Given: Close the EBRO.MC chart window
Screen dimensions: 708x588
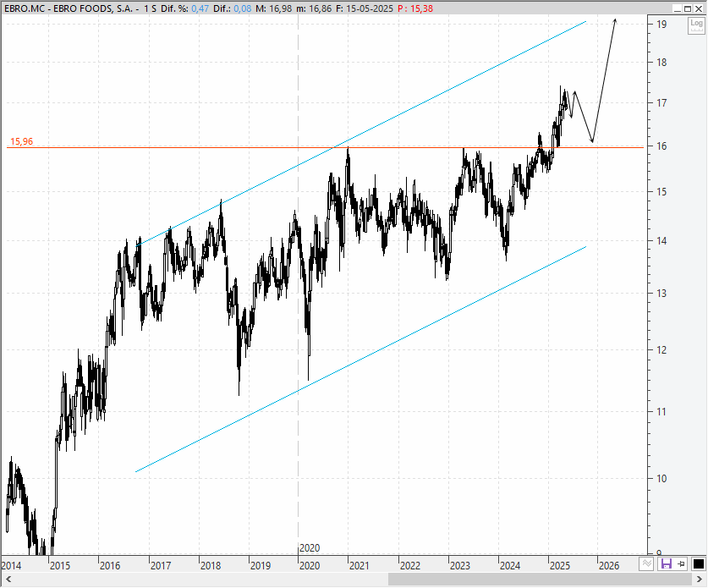Looking at the screenshot, I should (699, 8).
